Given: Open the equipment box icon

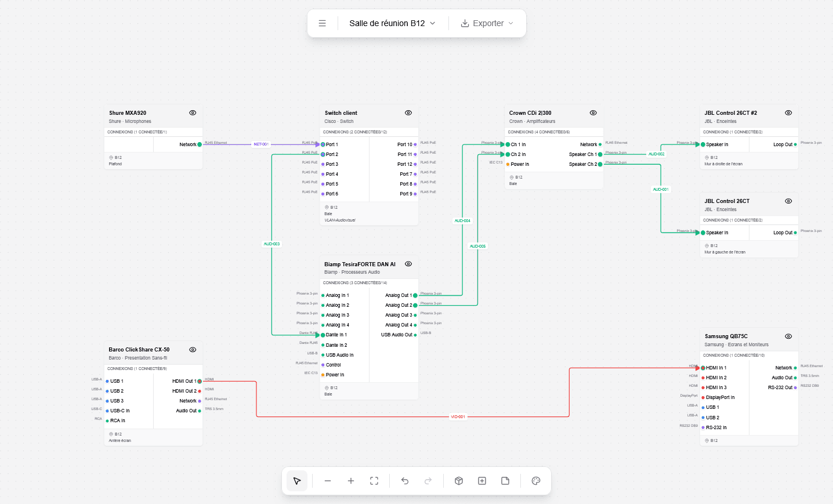Looking at the screenshot, I should coord(459,481).
